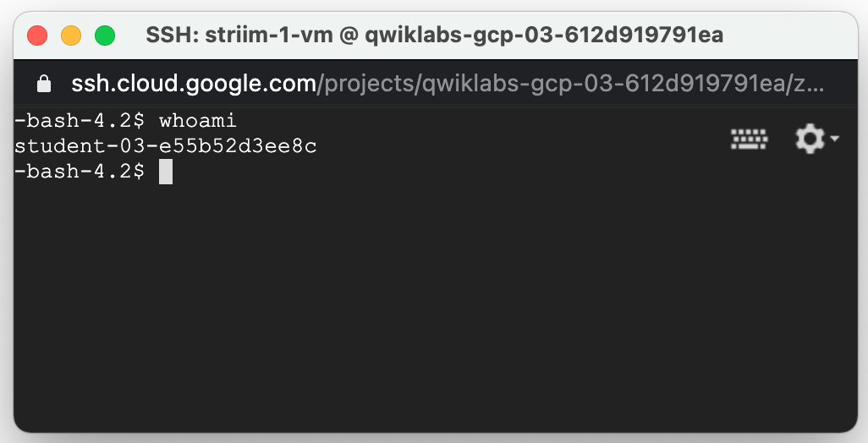Click the last -bash-4.2$ prompt line
The image size is (868, 443).
[80, 172]
